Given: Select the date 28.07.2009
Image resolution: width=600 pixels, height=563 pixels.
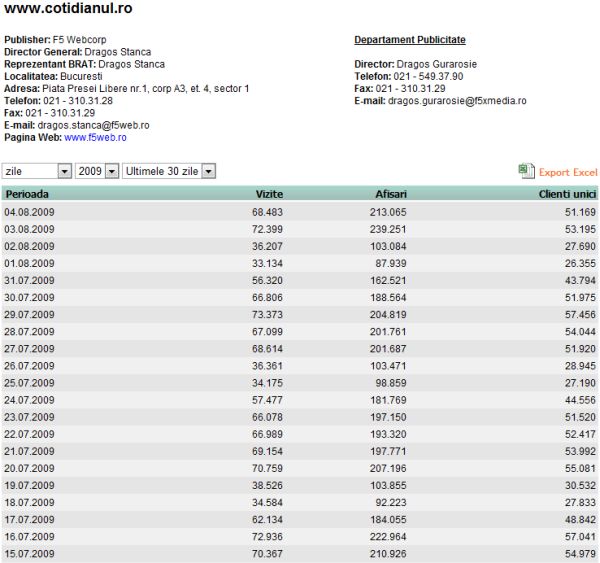Looking at the screenshot, I should 29,331.
